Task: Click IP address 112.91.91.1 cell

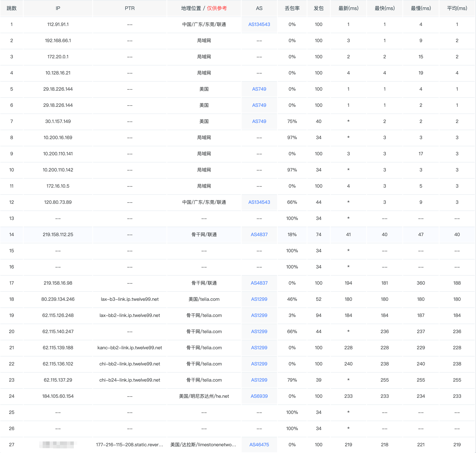Action: (x=58, y=24)
